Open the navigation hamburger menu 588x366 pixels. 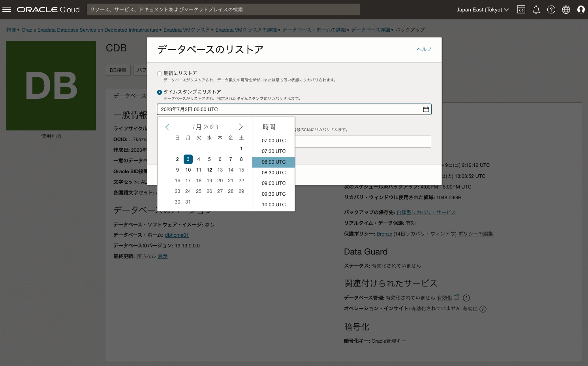(x=7, y=9)
